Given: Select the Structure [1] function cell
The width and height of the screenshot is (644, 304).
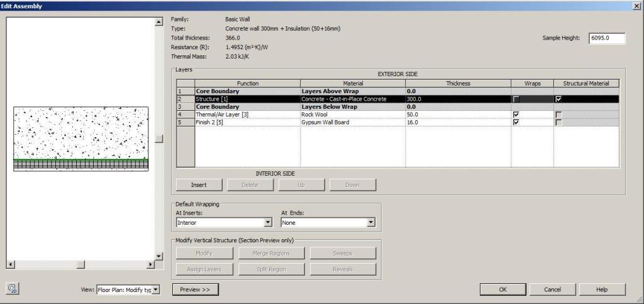Looking at the screenshot, I should click(x=248, y=99).
